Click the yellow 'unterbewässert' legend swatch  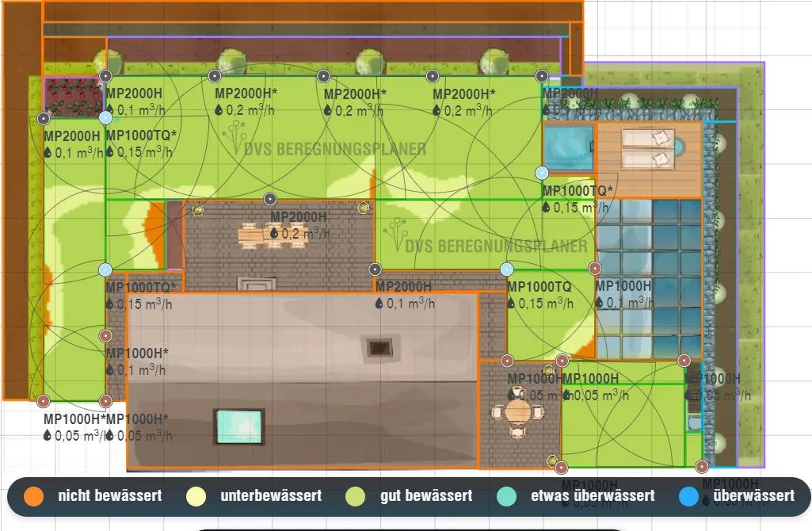point(196,496)
